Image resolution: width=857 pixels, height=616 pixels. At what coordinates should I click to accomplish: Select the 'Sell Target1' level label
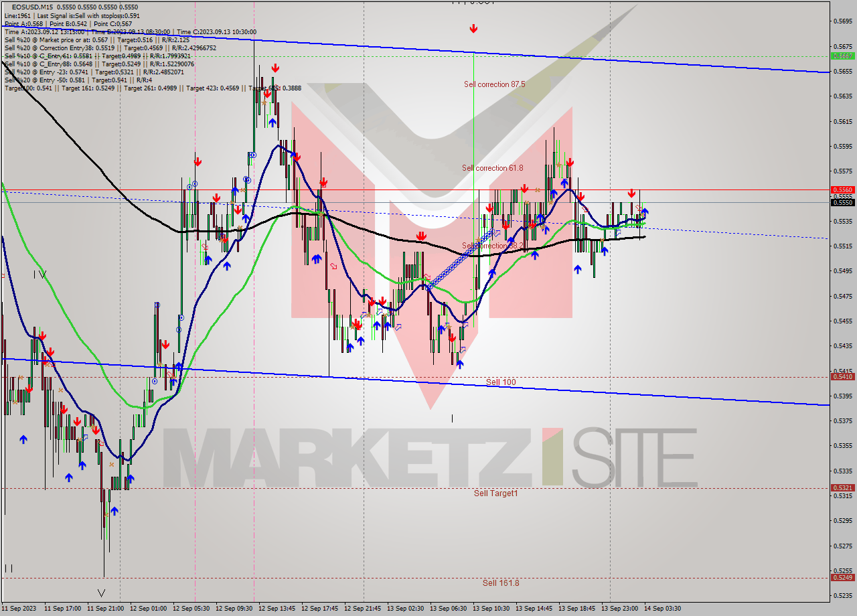[x=496, y=493]
